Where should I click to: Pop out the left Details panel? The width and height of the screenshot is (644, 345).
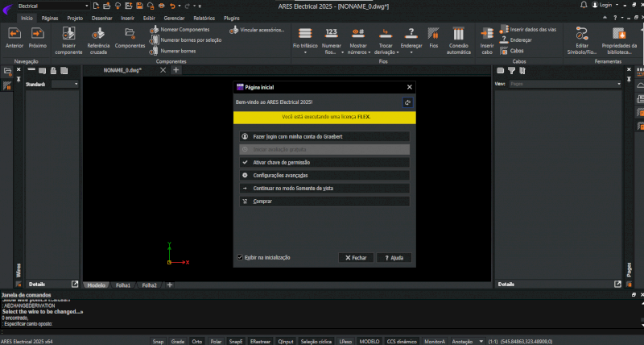tap(75, 285)
